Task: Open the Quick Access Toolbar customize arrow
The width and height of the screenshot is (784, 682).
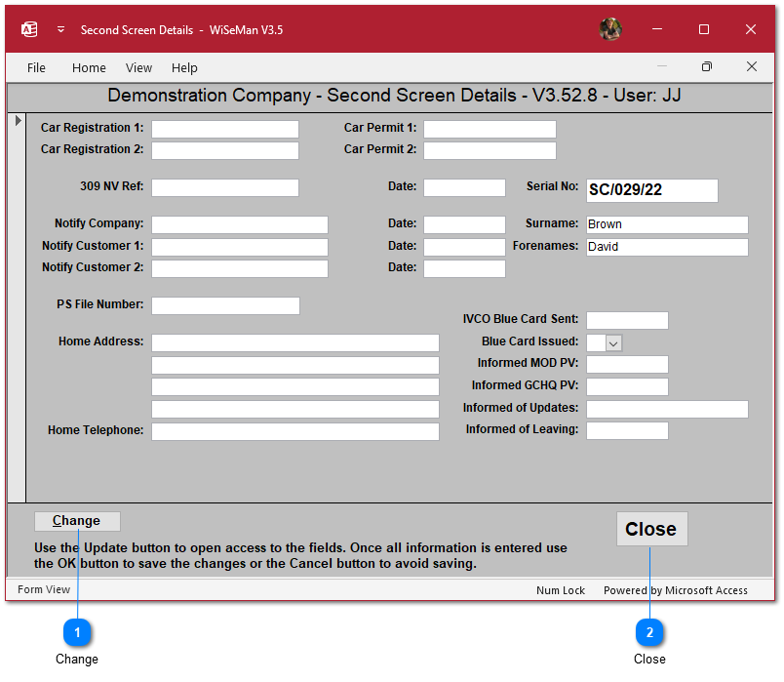Action: pyautogui.click(x=60, y=29)
